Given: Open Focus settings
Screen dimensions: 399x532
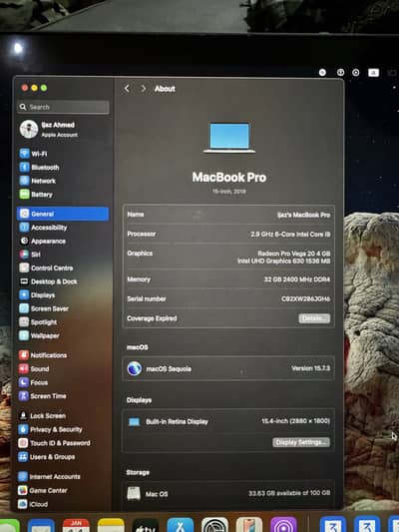Looking at the screenshot, I should point(33,382).
